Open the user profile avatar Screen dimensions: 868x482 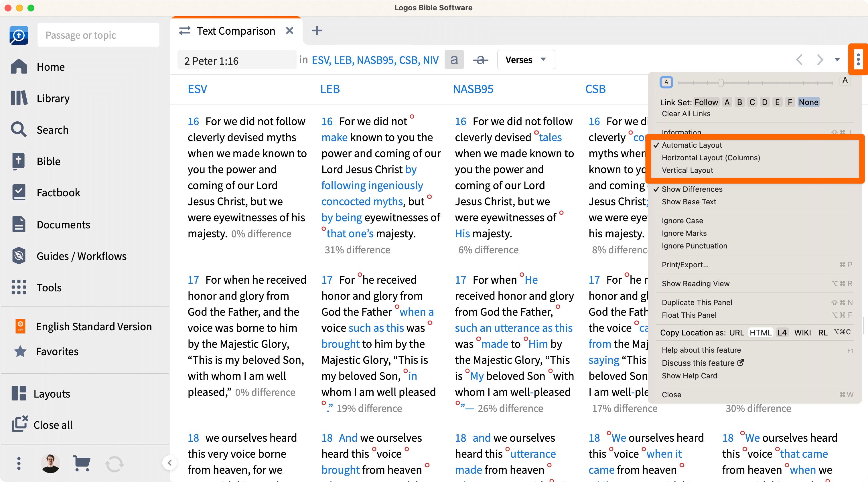click(51, 463)
